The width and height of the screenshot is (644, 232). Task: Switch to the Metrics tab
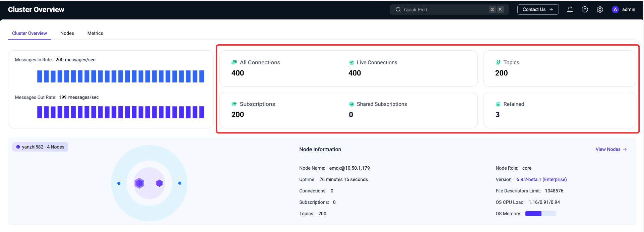pyautogui.click(x=95, y=33)
